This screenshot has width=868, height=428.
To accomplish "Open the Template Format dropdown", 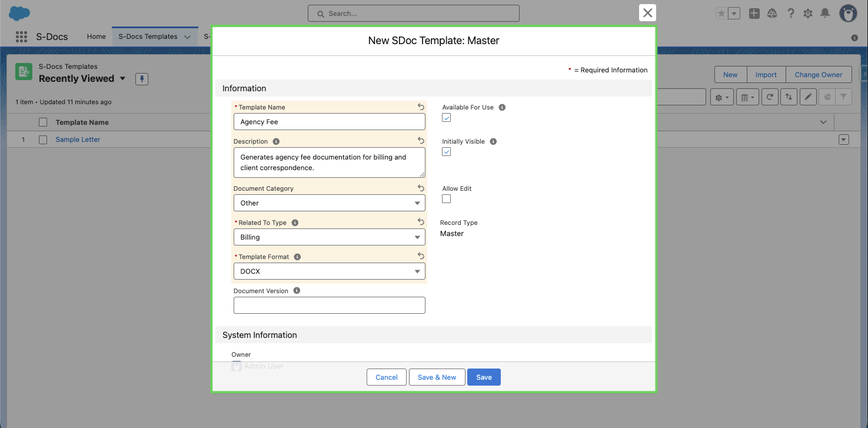I will pos(330,271).
